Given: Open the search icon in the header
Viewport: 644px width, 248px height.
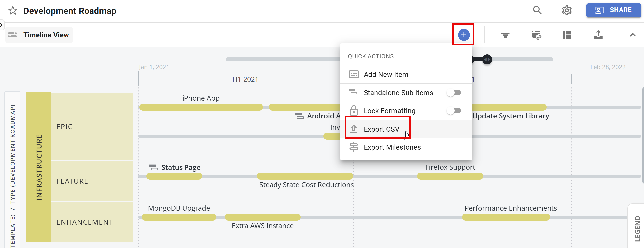Looking at the screenshot, I should (537, 10).
